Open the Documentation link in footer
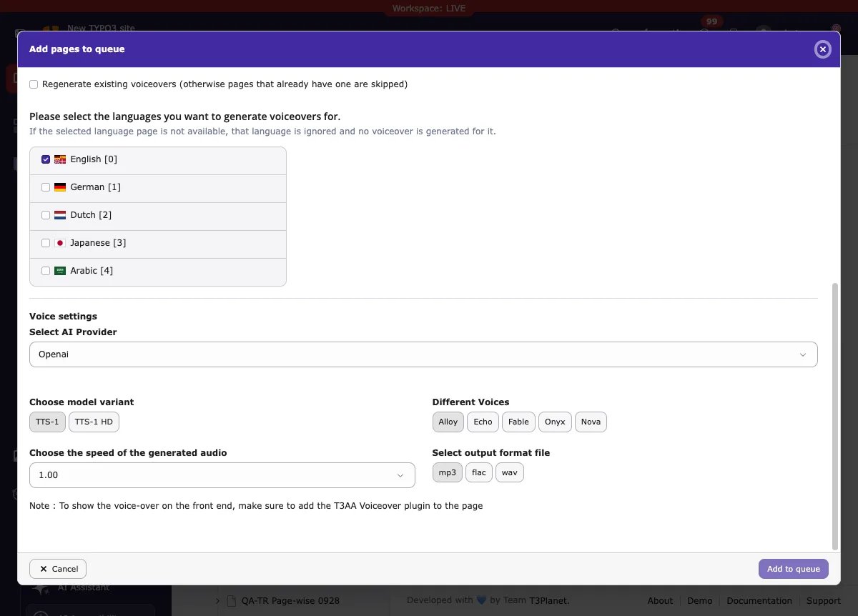Screen dimensions: 858x616 (x=759, y=601)
